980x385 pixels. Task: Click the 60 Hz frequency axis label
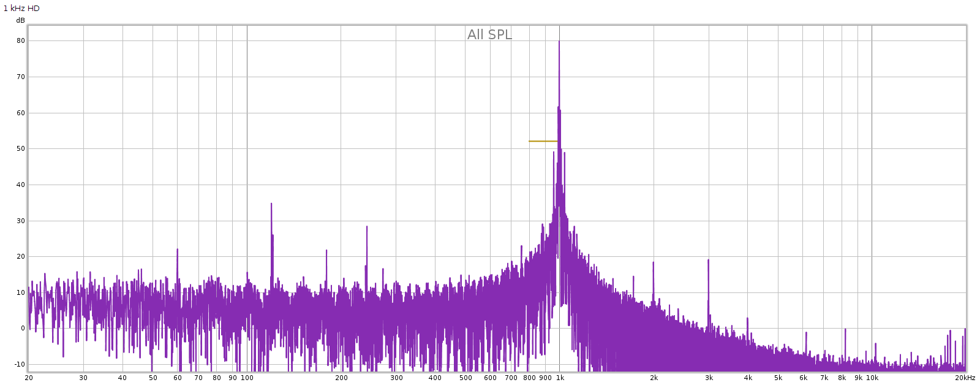point(178,378)
